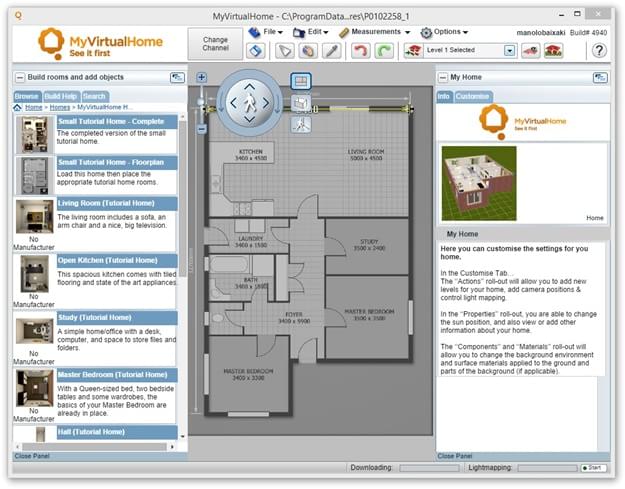625x489 pixels.
Task: Undock the Build rooms panel
Action: click(177, 77)
